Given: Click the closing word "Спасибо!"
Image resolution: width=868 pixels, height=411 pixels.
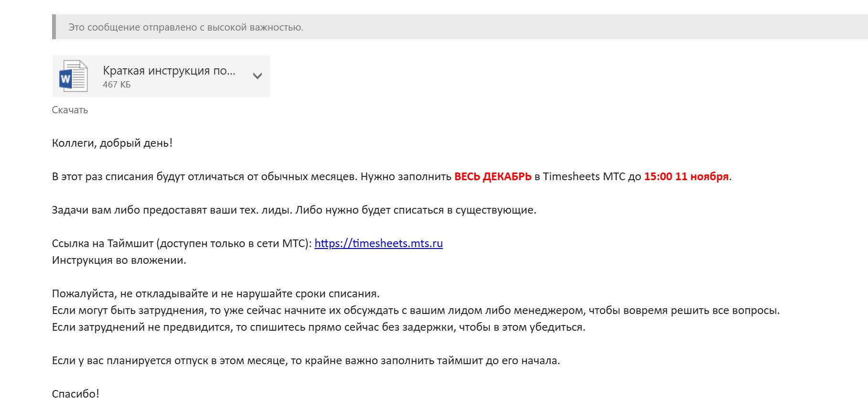Looking at the screenshot, I should pos(75,394).
